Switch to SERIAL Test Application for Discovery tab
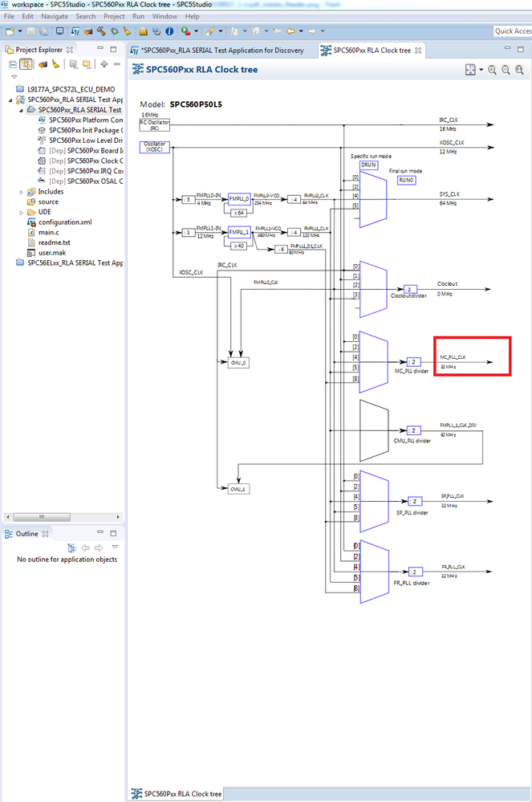Viewport: 532px width, 802px height. [221, 50]
